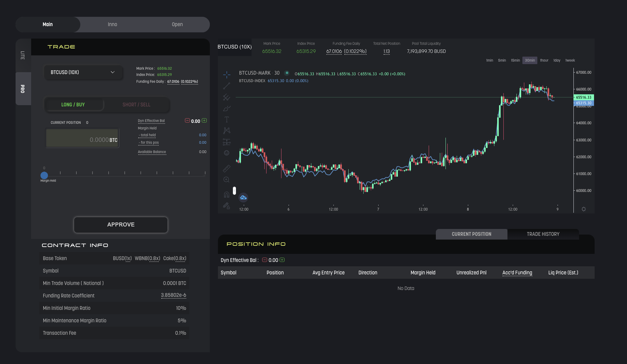
Task: Switch to the Main pool tab
Action: 48,24
